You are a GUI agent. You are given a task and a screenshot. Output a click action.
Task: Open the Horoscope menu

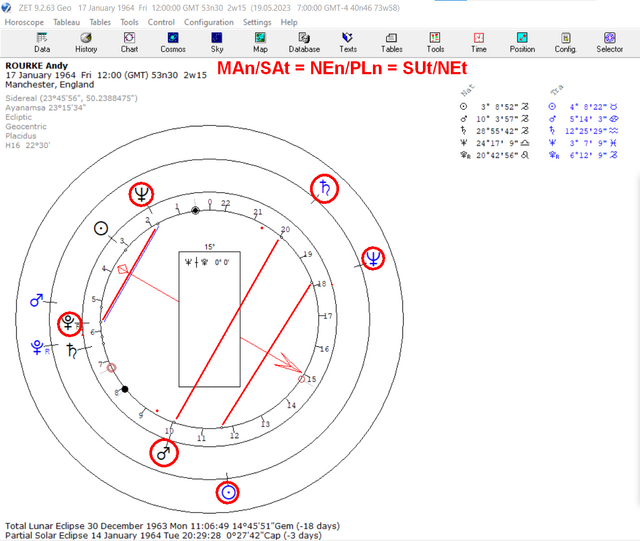click(24, 22)
